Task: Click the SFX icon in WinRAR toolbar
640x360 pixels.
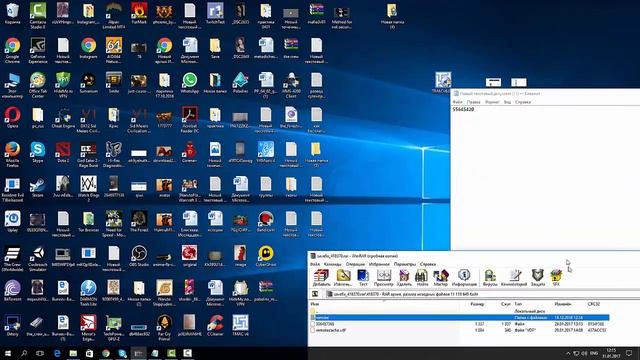Action: pos(556,278)
